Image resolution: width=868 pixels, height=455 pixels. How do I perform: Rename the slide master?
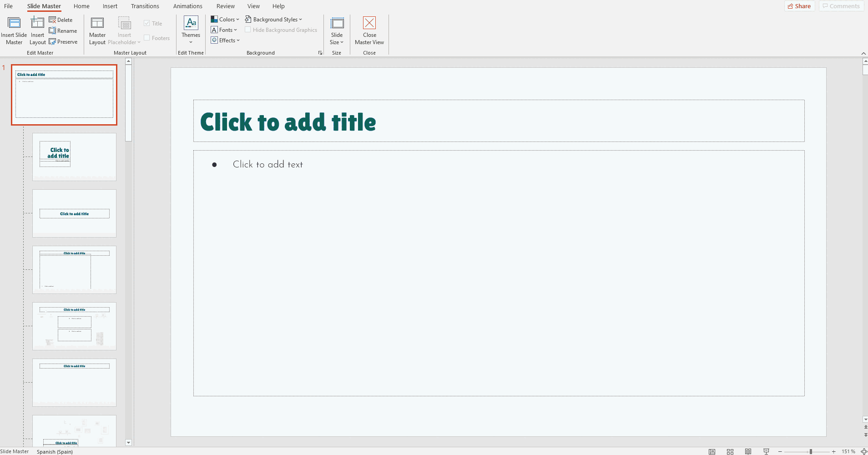coord(63,31)
